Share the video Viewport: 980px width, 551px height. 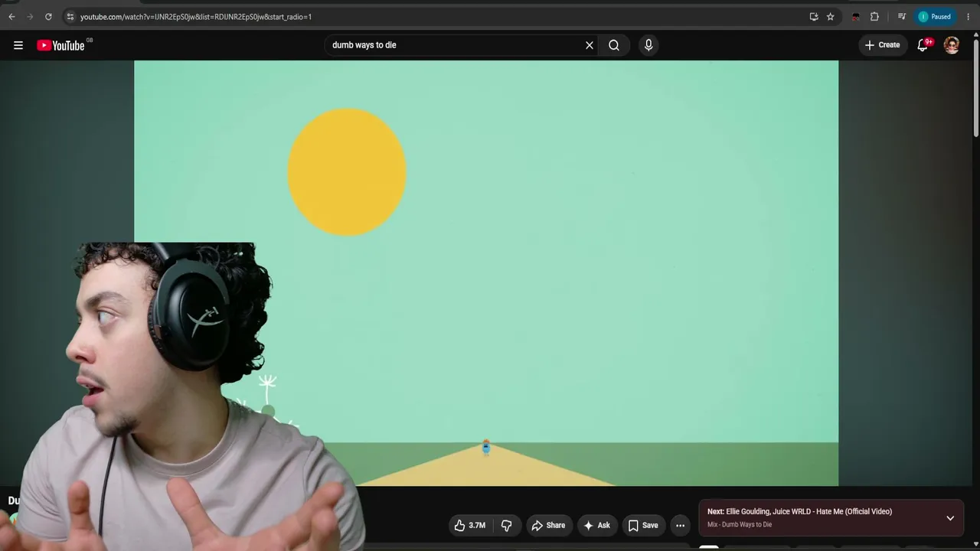548,526
